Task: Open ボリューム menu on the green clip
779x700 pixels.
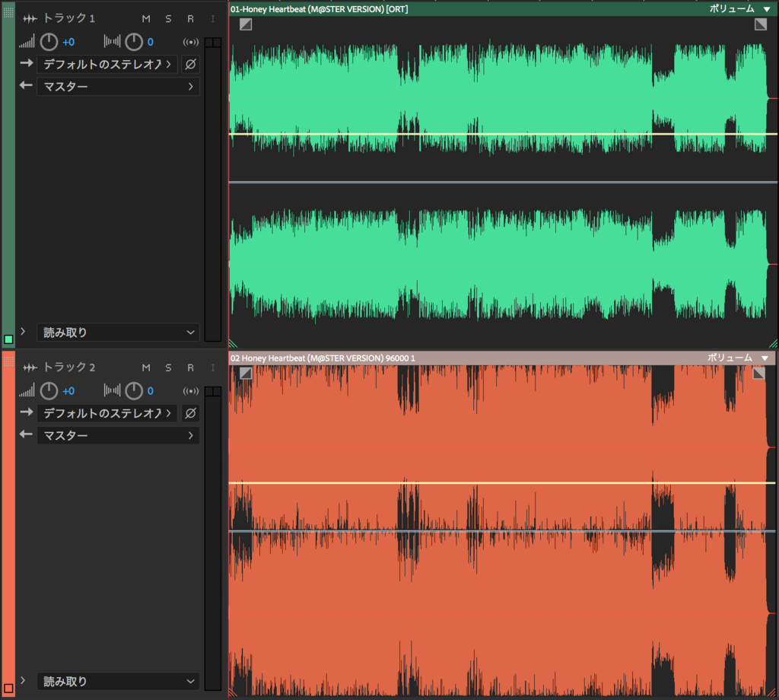Action: (739, 9)
